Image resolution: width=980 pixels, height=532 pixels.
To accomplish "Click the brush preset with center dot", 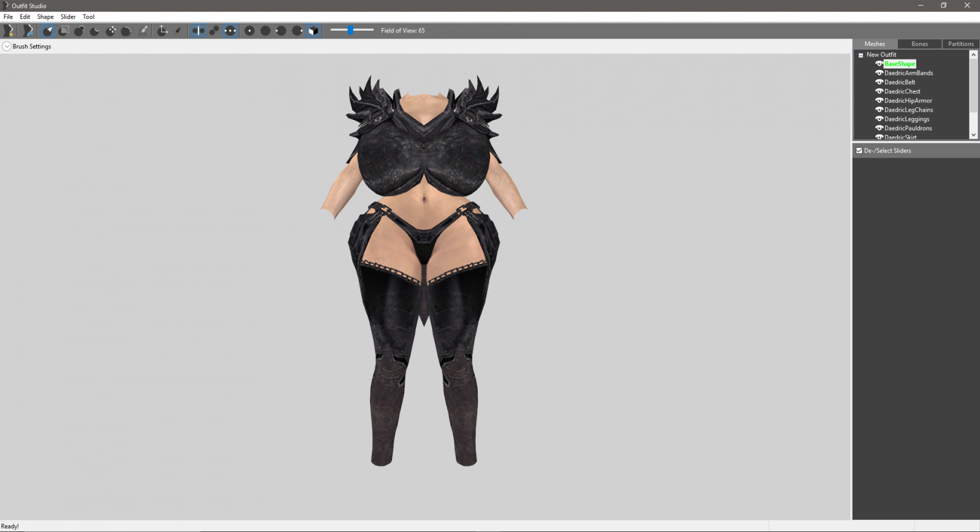I will (249, 30).
